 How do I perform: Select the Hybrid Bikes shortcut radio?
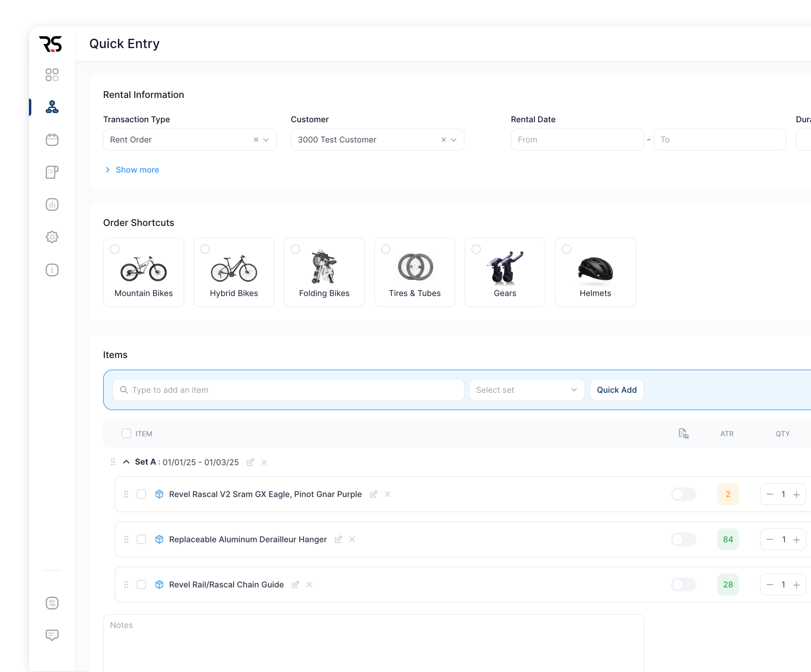click(x=205, y=249)
